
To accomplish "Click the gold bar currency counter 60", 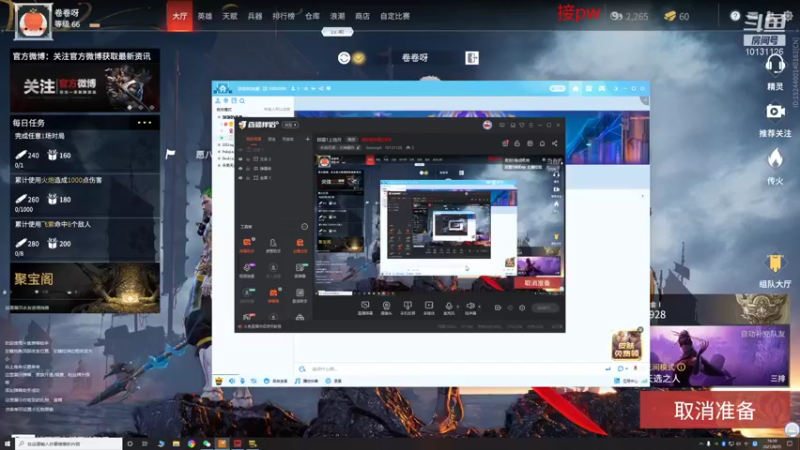I will [x=677, y=16].
